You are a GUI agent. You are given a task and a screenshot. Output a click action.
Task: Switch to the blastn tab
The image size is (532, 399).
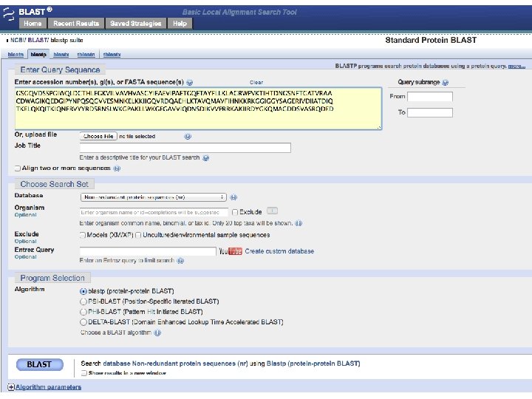[x=16, y=55]
